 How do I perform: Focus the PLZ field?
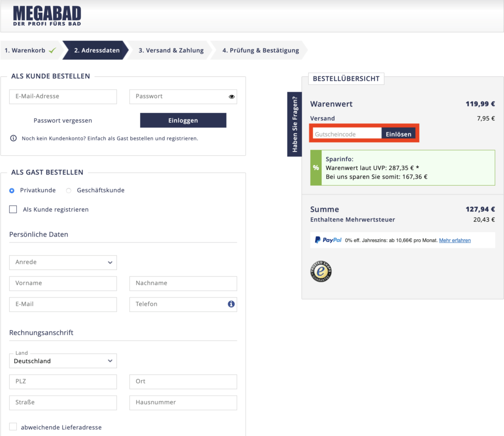click(x=63, y=382)
